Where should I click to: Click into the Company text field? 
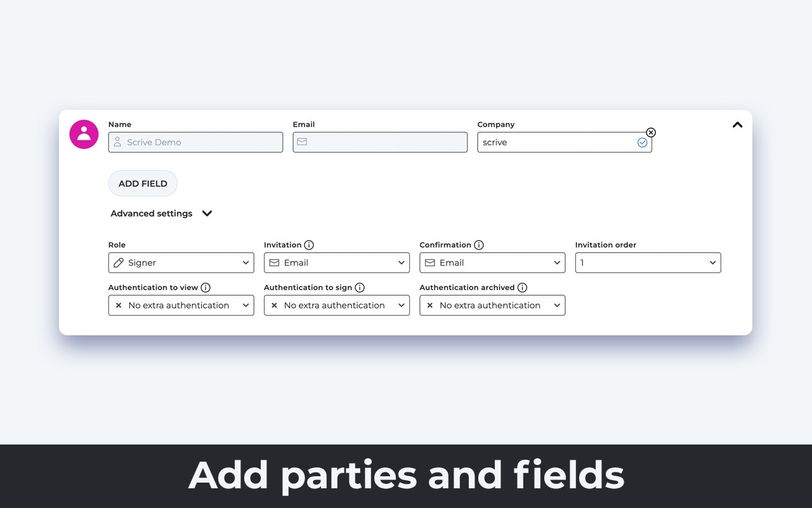tap(555, 143)
